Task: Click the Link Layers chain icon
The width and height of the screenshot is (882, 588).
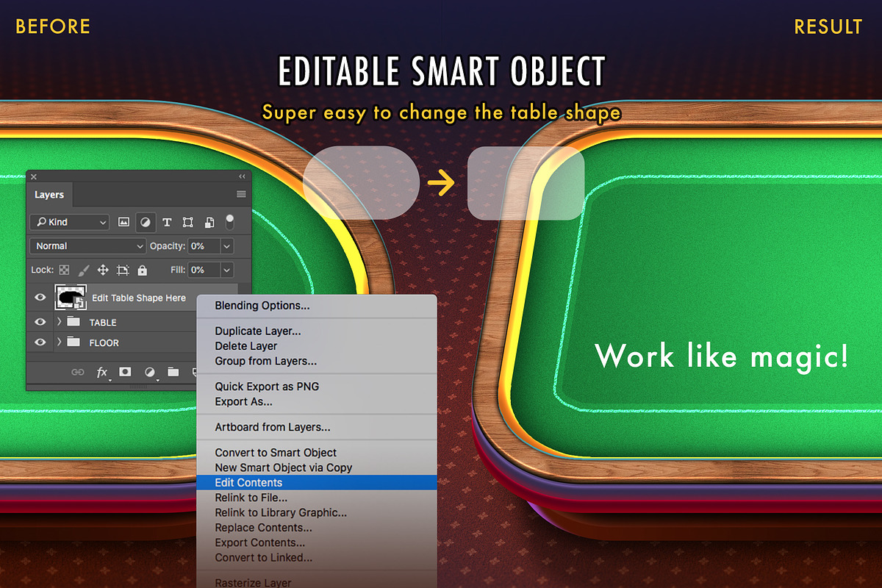Action: click(x=77, y=373)
